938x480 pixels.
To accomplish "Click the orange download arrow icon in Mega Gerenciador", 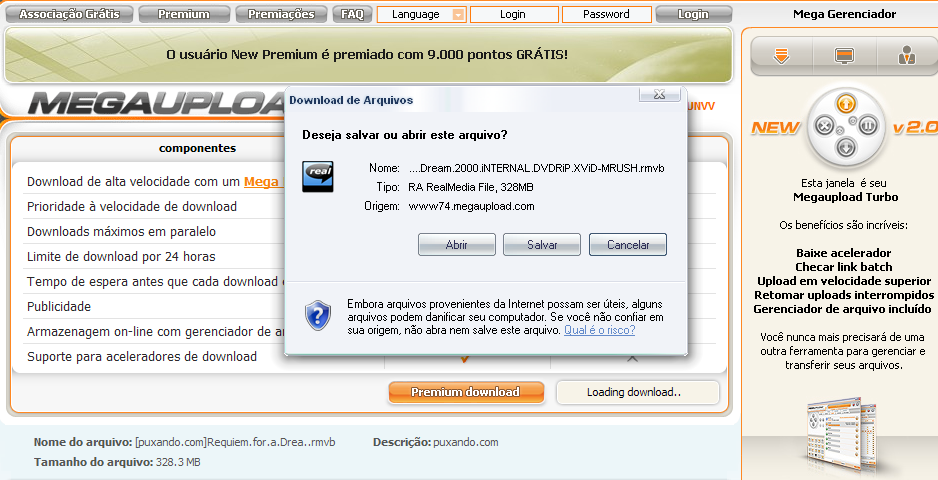I will pos(781,56).
